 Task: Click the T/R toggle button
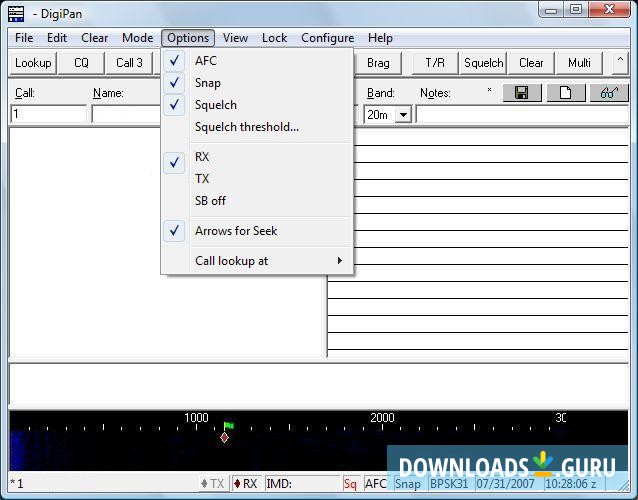435,63
